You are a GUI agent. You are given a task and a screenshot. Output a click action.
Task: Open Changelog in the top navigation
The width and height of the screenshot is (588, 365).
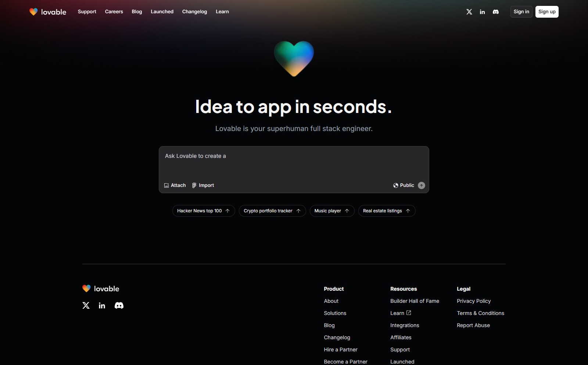tap(194, 12)
